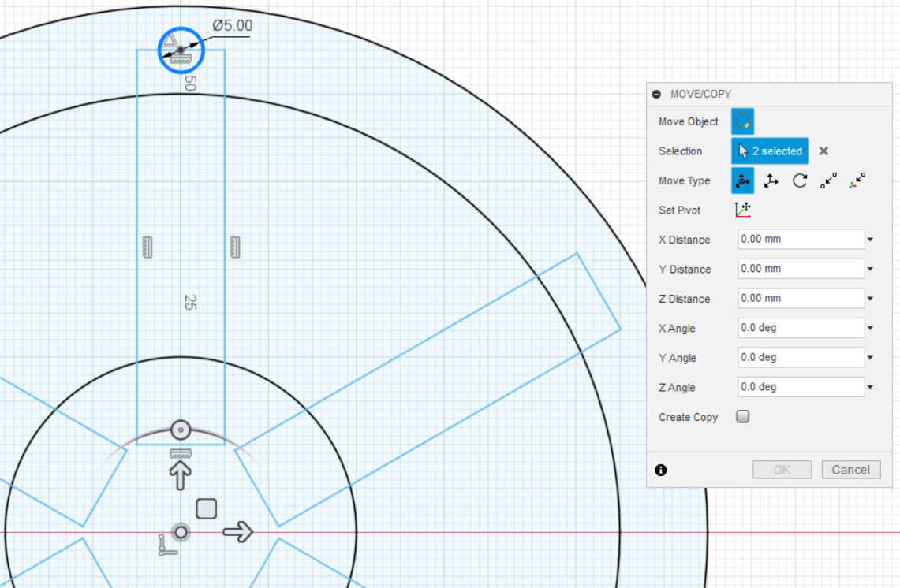Viewport: 900px width, 588px height.
Task: Enable the Create Copy checkbox
Action: (743, 416)
